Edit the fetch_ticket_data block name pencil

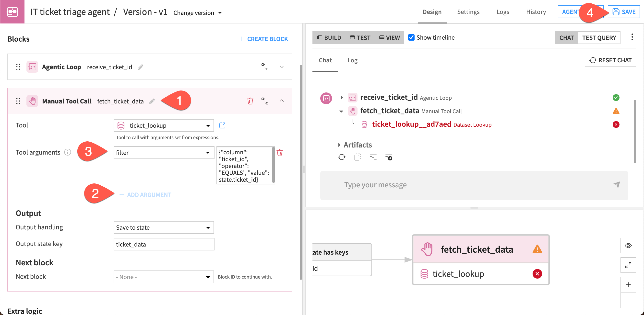(152, 101)
